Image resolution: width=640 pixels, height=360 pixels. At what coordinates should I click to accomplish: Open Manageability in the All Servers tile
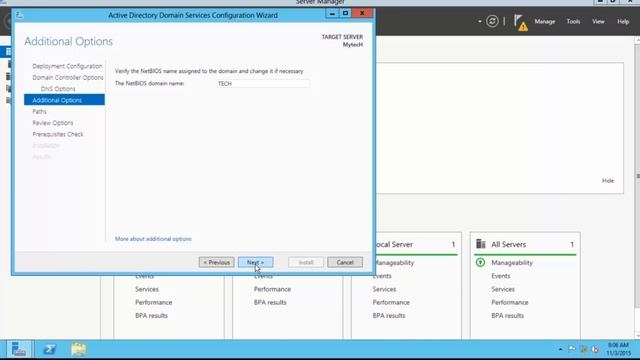[x=512, y=263]
